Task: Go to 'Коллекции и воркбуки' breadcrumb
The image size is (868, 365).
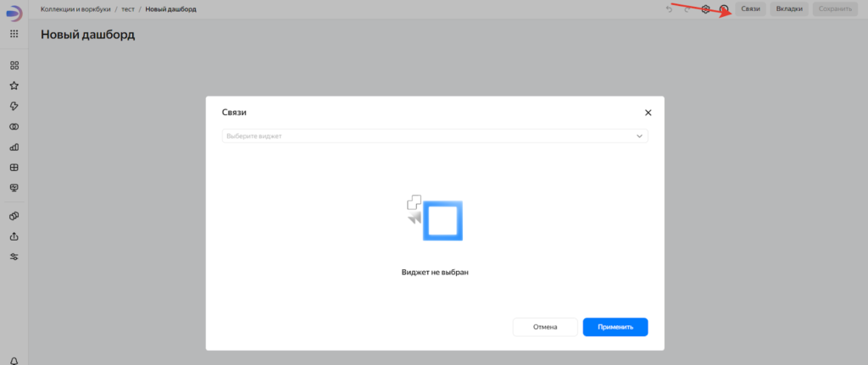Action: coord(75,8)
